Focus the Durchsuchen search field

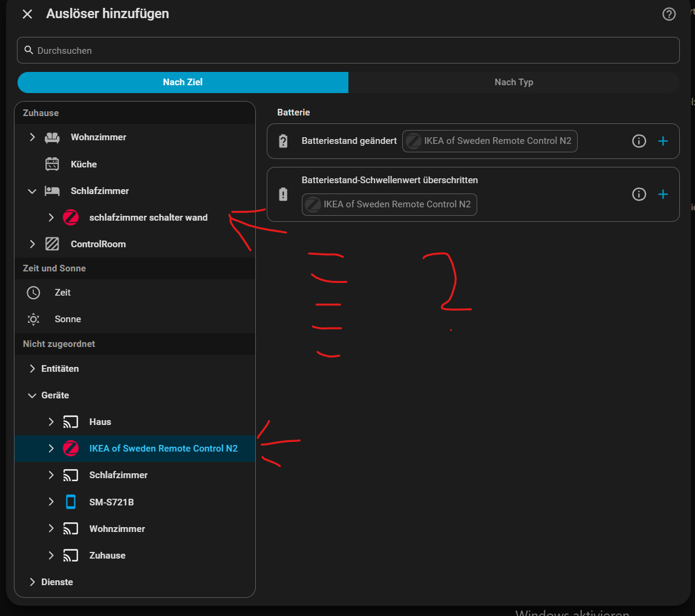coord(348,51)
